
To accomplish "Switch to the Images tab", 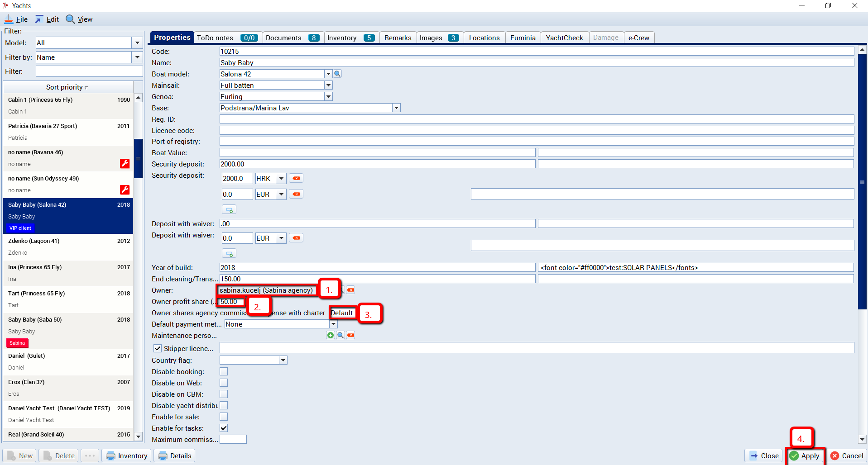I will point(439,38).
